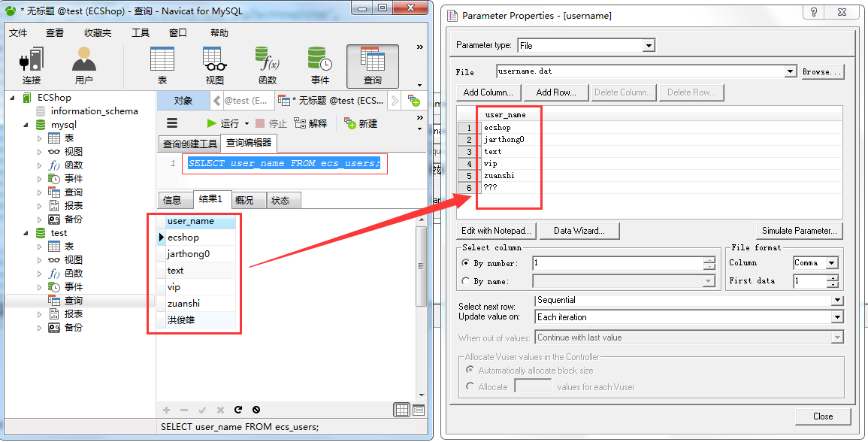Click the Browse... button
This screenshot has height=442, width=868.
(822, 71)
